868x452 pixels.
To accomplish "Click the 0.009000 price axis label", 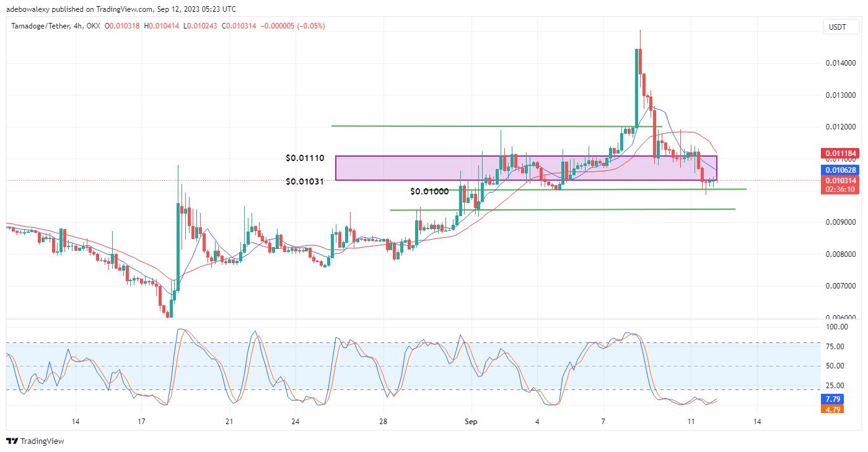I will [x=841, y=222].
